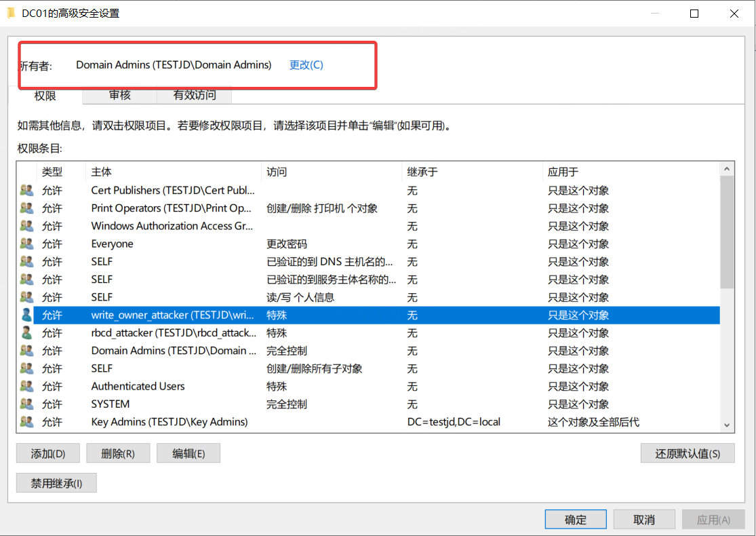This screenshot has height=536, width=756.
Task: Click the group icon beside Key Admins
Action: 26,421
